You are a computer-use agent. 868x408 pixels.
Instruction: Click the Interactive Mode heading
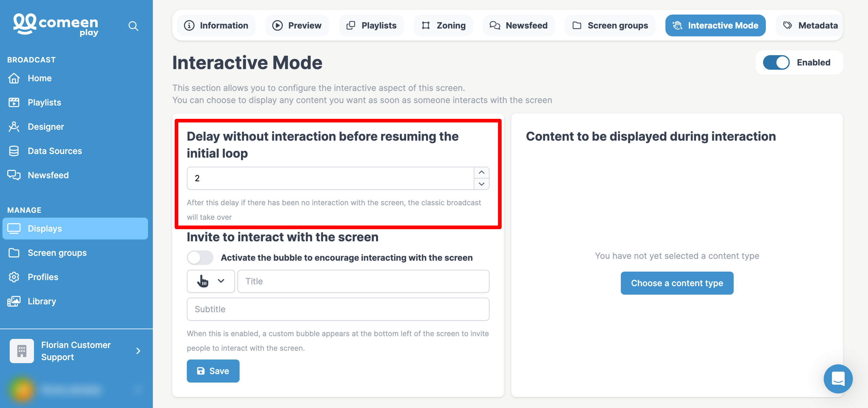pos(247,63)
